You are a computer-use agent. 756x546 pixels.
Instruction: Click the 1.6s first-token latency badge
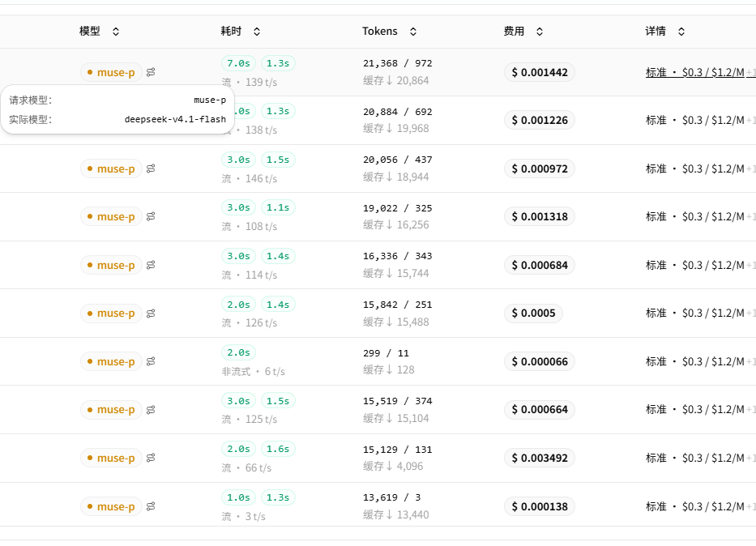pos(278,449)
